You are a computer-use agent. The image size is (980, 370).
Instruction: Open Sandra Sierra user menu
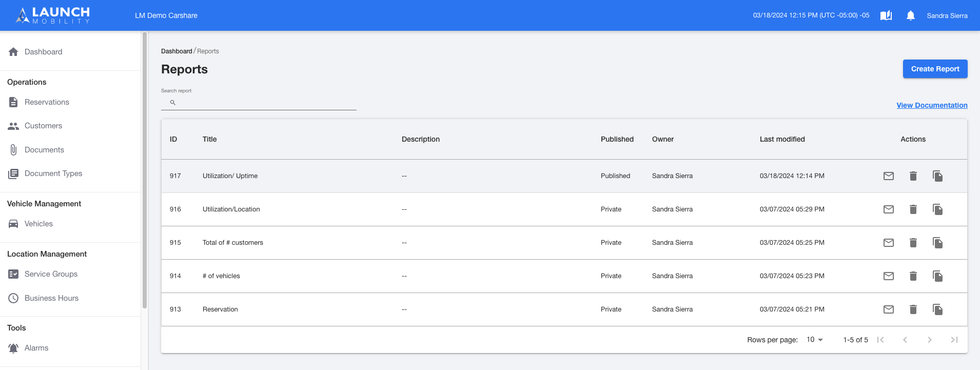pyautogui.click(x=947, y=15)
